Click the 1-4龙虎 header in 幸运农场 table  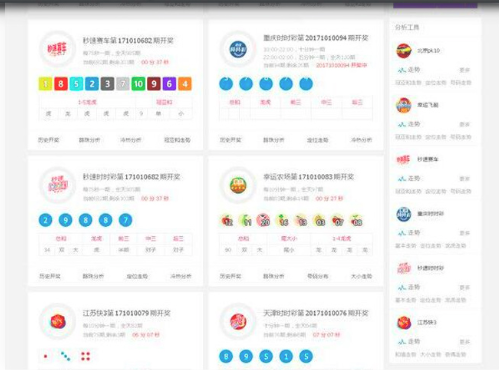point(342,239)
